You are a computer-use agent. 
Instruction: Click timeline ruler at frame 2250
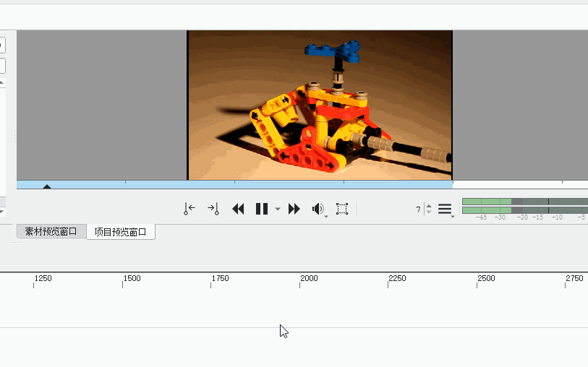(x=397, y=278)
